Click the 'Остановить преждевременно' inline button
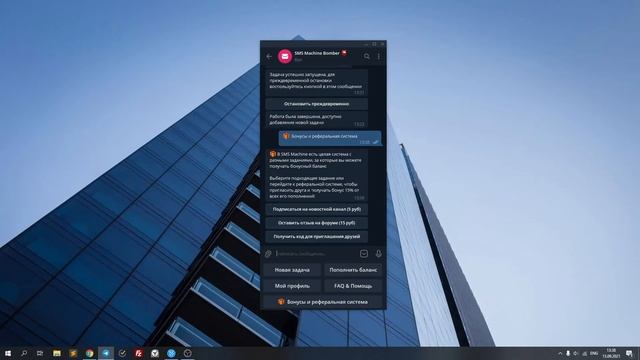This screenshot has height=360, width=640. 316,104
